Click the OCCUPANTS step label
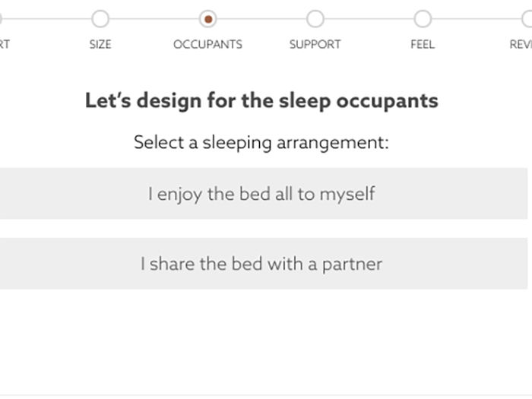Image resolution: width=532 pixels, height=399 pixels. tap(207, 44)
